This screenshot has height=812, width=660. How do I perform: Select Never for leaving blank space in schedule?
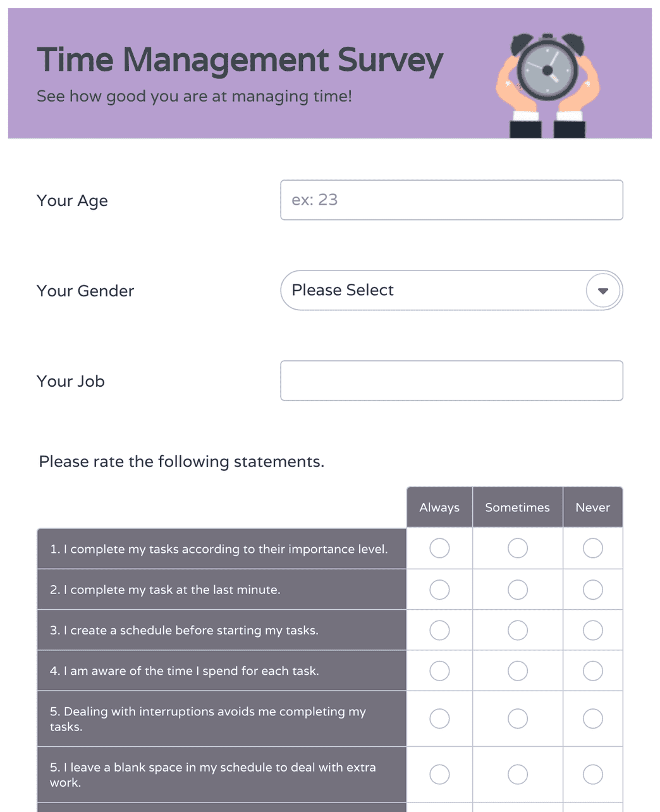[592, 774]
